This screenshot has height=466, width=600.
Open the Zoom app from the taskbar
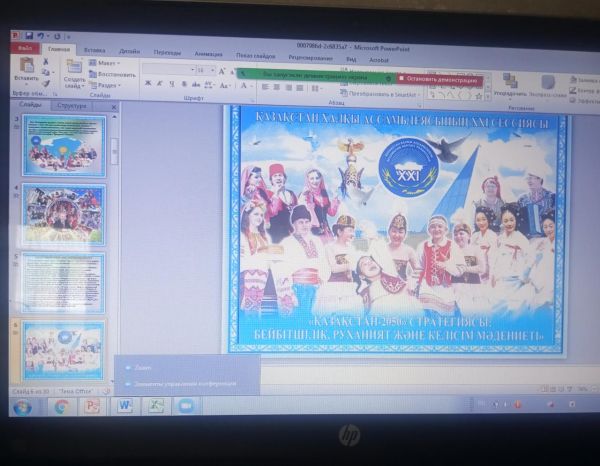pos(185,406)
